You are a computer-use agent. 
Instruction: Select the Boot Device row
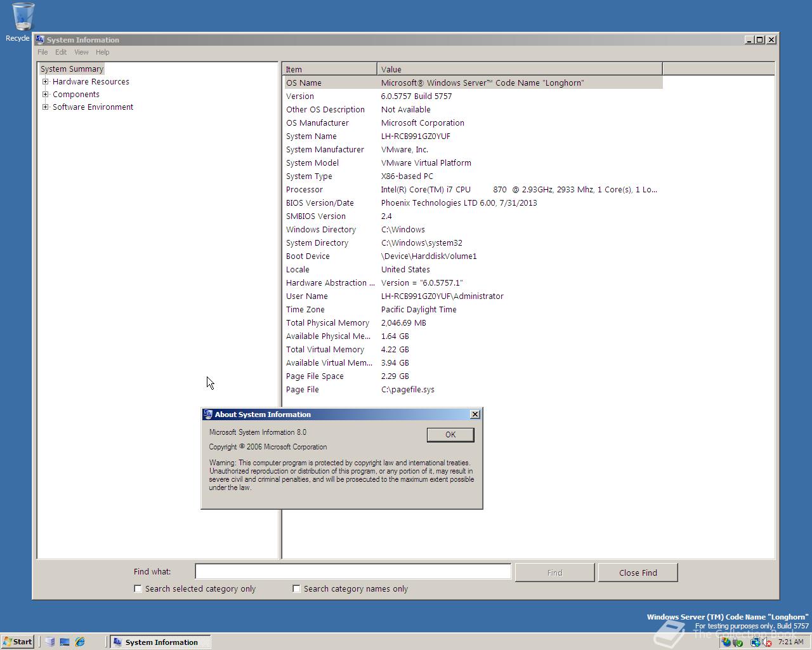point(473,256)
